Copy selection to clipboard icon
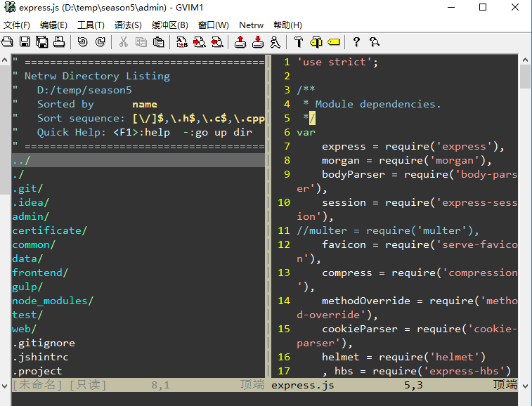 coord(141,41)
